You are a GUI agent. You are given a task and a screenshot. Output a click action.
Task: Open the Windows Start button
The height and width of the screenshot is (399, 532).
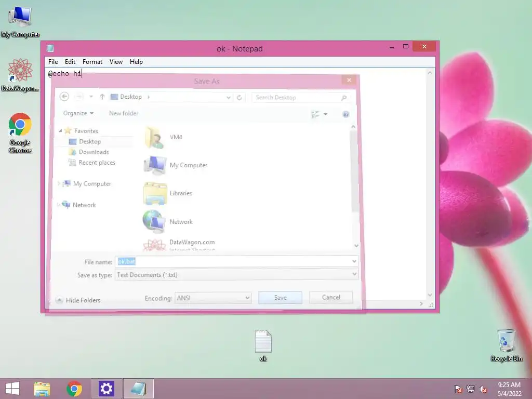(12, 389)
